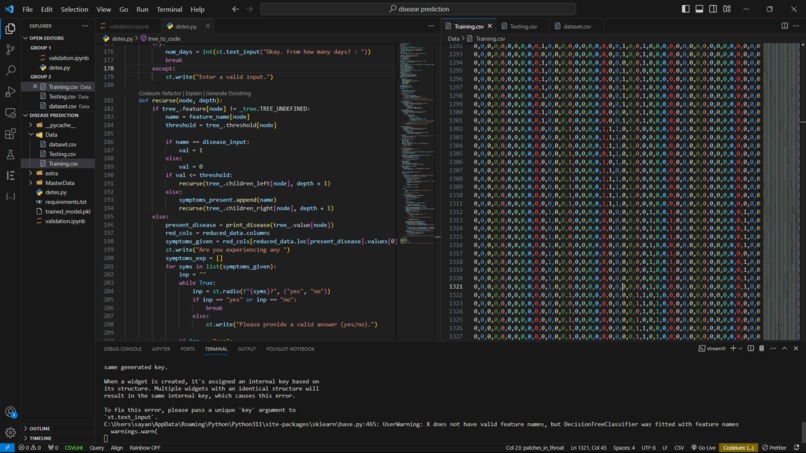Split the right editor group
The image size is (806, 453).
(784, 26)
